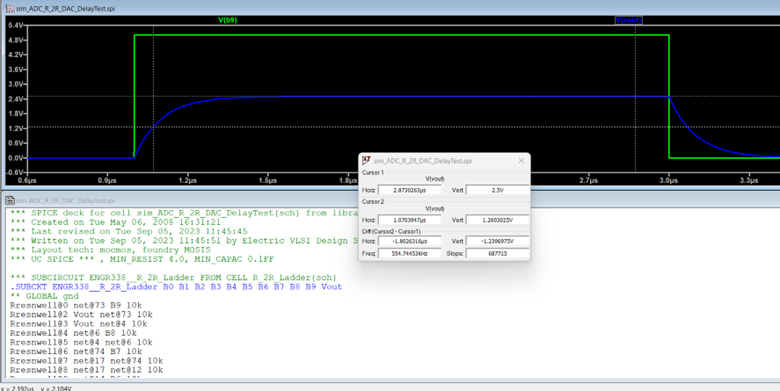
Task: Click the '*** SUBCIRCUIT ENGR338__R_2R_Ladder' comment line
Action: [x=174, y=278]
